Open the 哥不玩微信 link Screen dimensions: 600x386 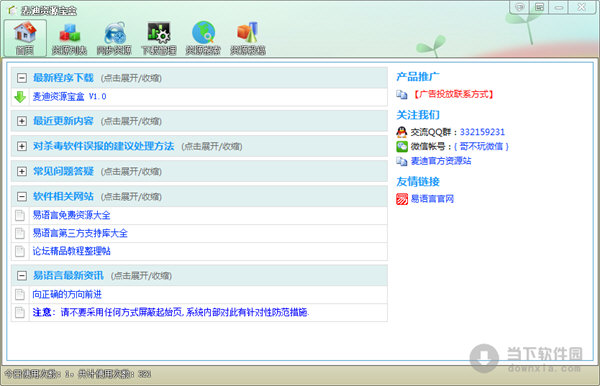(481, 146)
